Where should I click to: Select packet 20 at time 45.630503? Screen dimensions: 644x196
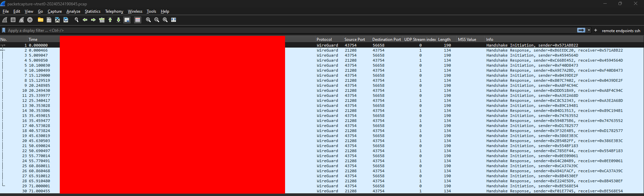[x=322, y=141]
